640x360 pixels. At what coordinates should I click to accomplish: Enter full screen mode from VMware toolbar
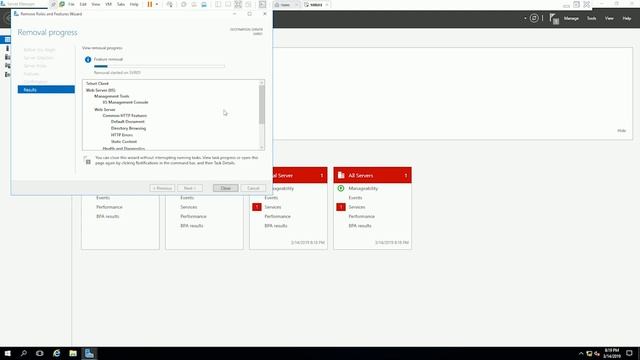(x=238, y=4)
